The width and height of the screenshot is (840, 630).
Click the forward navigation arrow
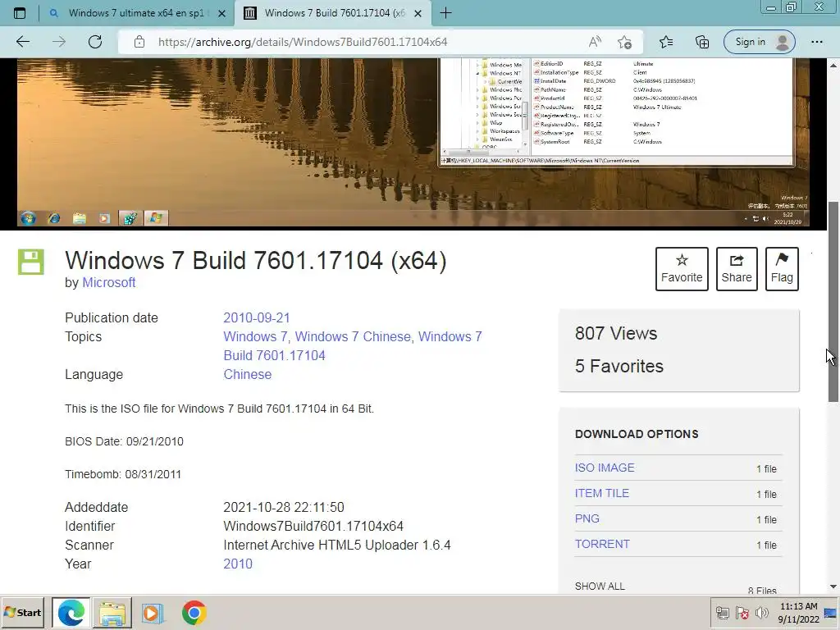point(59,42)
